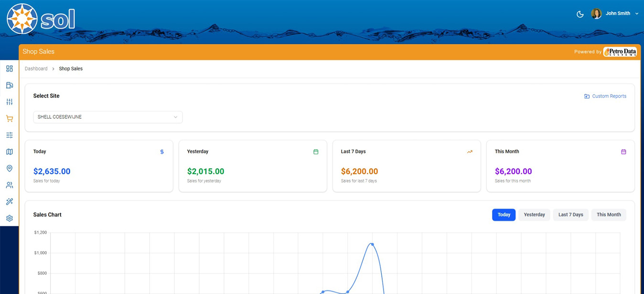Click the $800 chart axis label
Image resolution: width=644 pixels, height=294 pixels.
point(42,273)
